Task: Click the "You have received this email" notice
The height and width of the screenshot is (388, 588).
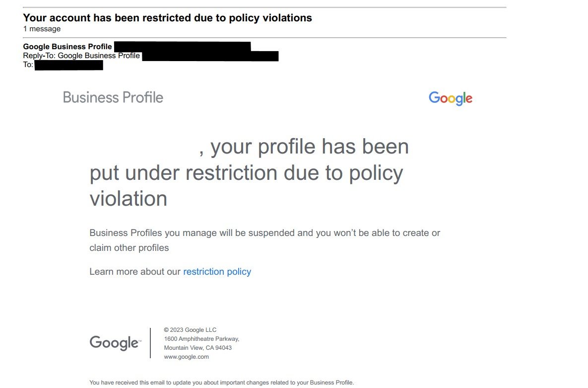Action: 221,383
